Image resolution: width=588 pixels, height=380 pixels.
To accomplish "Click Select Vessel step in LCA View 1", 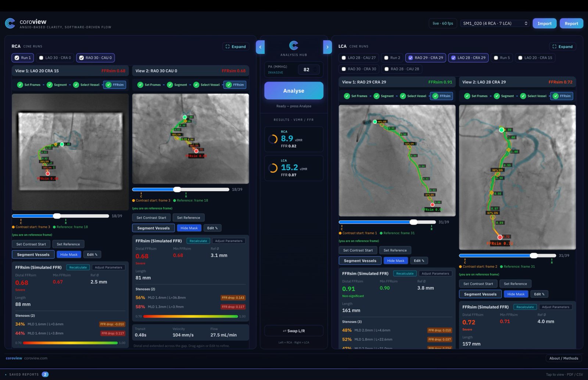I will pyautogui.click(x=413, y=96).
